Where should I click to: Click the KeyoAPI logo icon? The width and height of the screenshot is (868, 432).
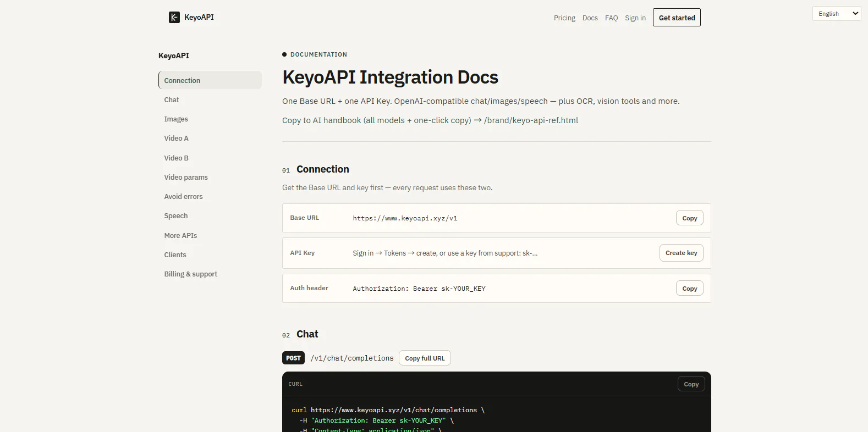pyautogui.click(x=174, y=18)
